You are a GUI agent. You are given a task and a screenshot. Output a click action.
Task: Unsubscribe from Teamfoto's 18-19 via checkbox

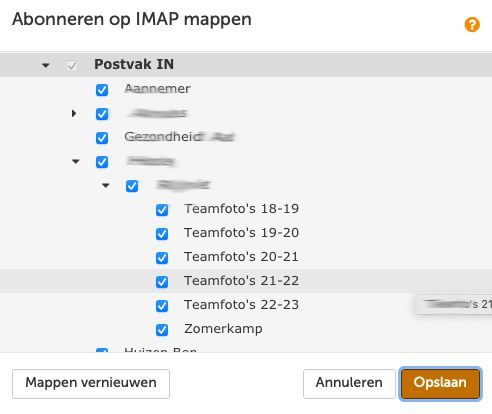(x=162, y=210)
